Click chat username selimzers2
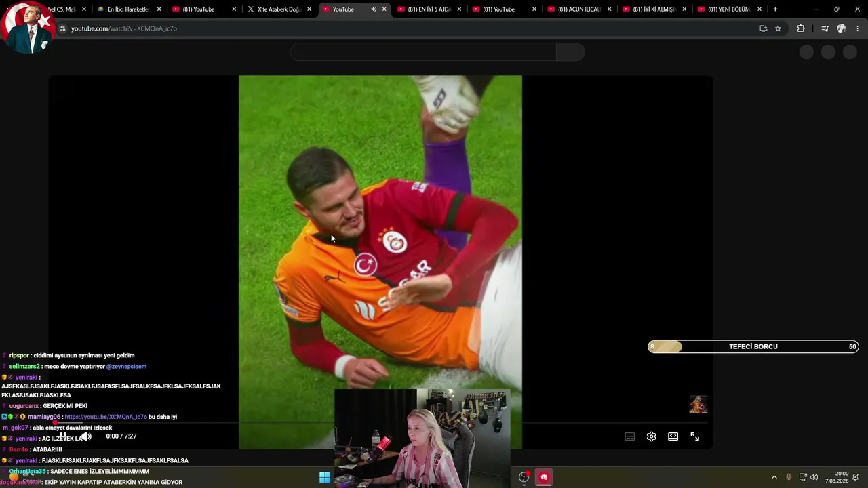Image resolution: width=868 pixels, height=488 pixels. pyautogui.click(x=24, y=367)
